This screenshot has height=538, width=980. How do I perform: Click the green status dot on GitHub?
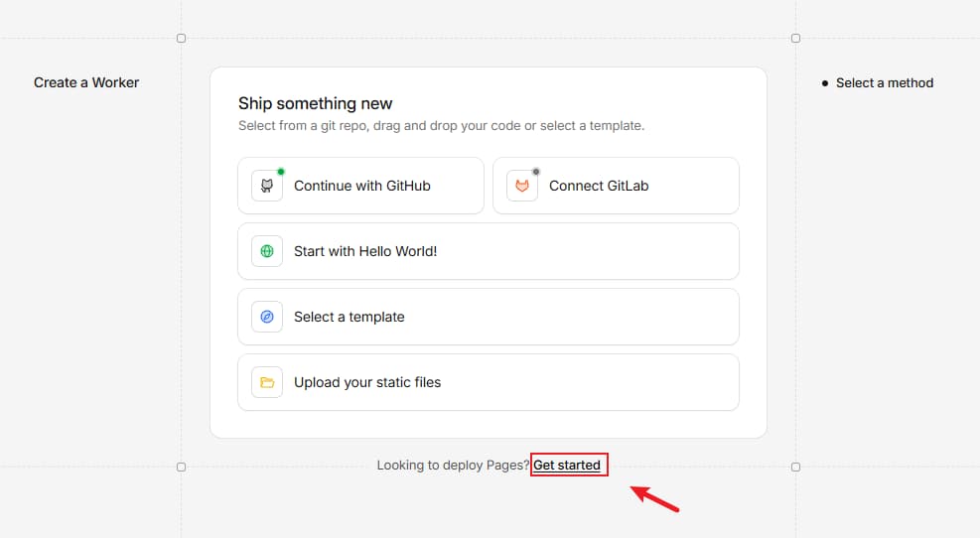point(281,172)
